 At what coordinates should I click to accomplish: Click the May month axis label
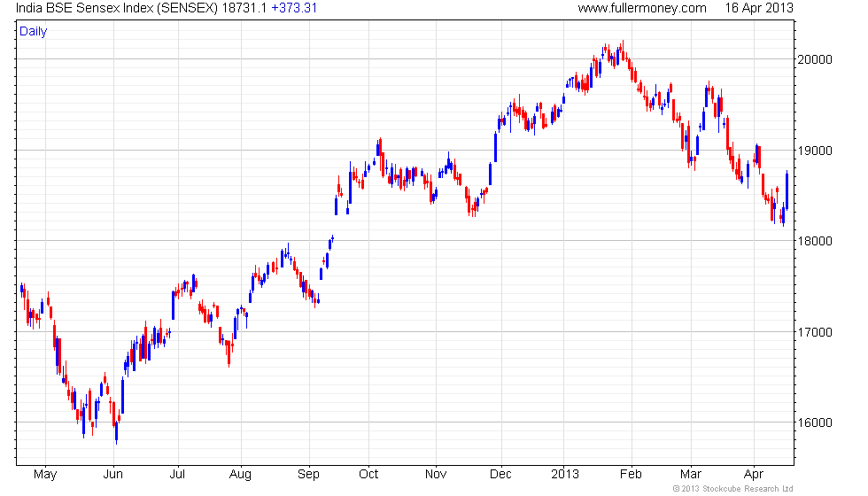click(45, 475)
